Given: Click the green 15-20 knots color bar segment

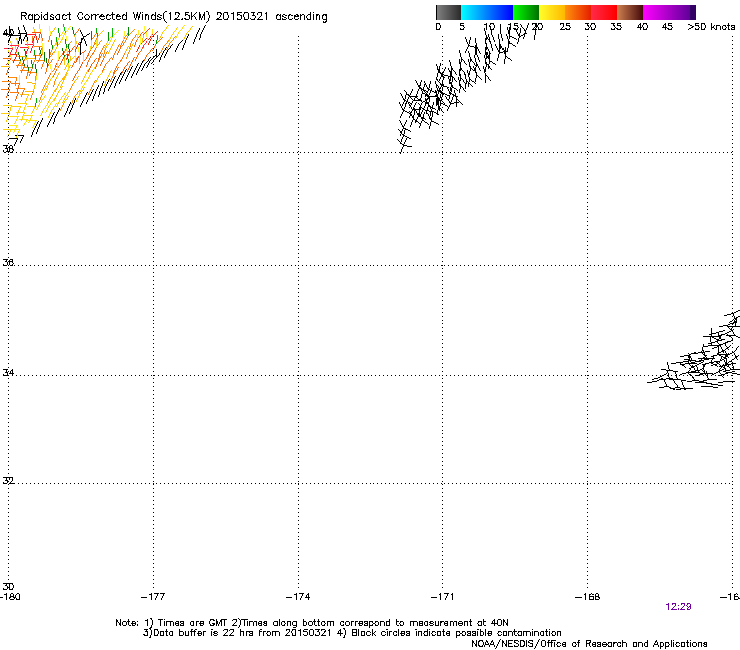Looking at the screenshot, I should coord(526,12).
